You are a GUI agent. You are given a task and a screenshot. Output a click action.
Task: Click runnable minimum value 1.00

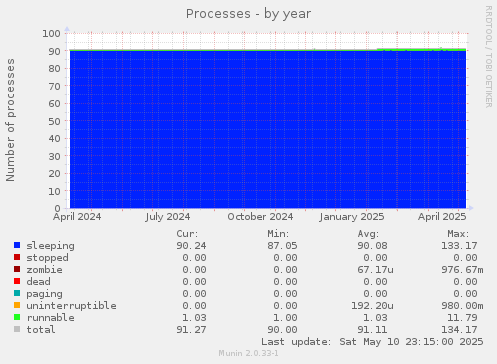point(285,318)
